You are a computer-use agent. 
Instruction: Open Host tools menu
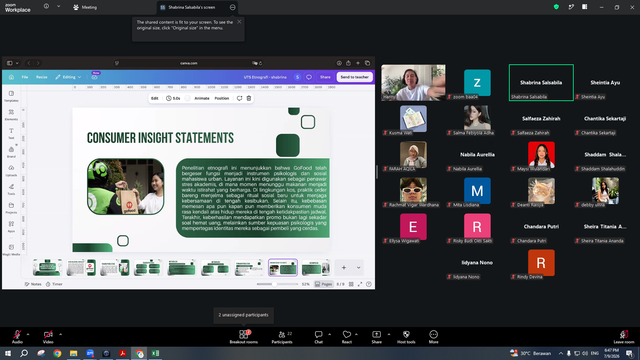406,336
